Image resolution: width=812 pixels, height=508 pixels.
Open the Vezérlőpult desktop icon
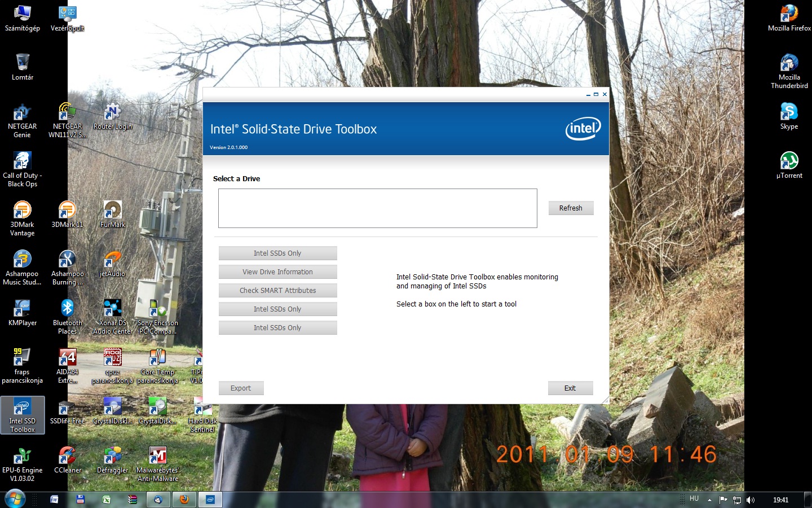(68, 19)
